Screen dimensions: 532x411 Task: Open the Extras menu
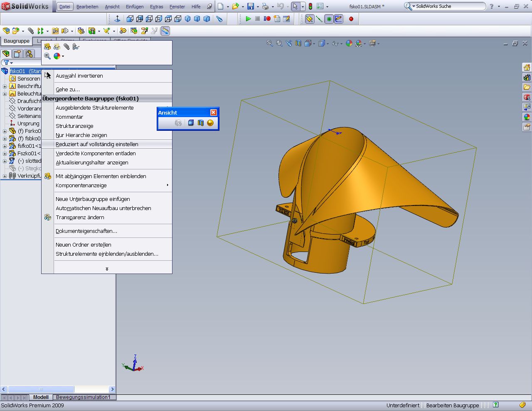click(x=156, y=7)
